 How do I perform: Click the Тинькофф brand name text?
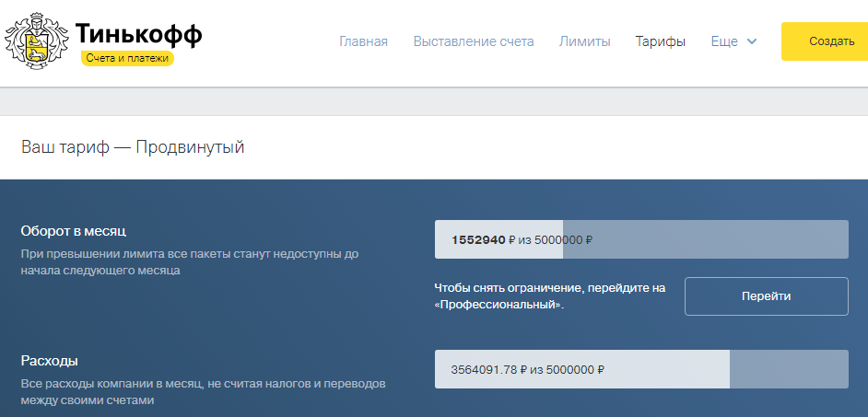tap(138, 34)
